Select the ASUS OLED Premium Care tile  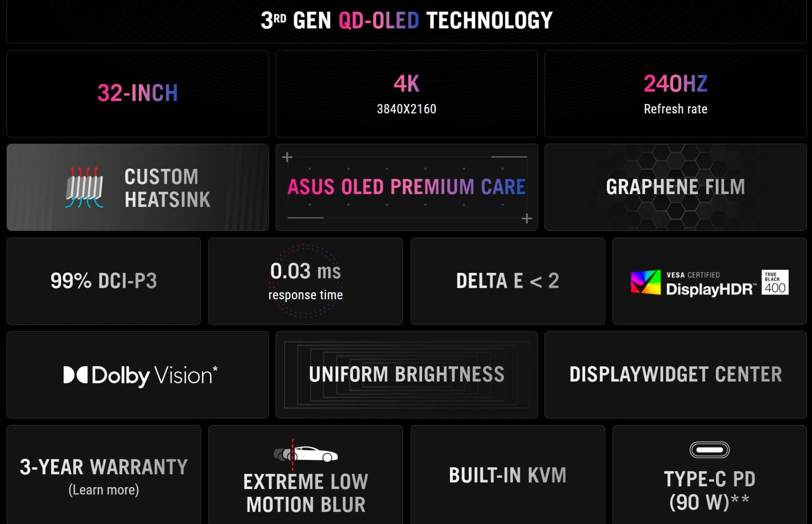click(x=406, y=187)
